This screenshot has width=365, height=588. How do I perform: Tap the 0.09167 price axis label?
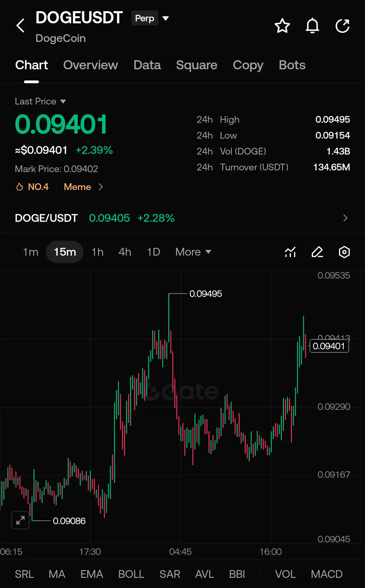click(334, 475)
